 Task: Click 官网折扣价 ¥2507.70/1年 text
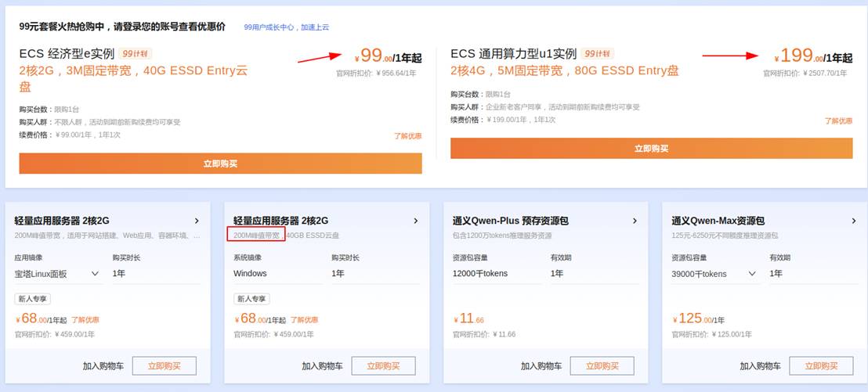coord(805,73)
